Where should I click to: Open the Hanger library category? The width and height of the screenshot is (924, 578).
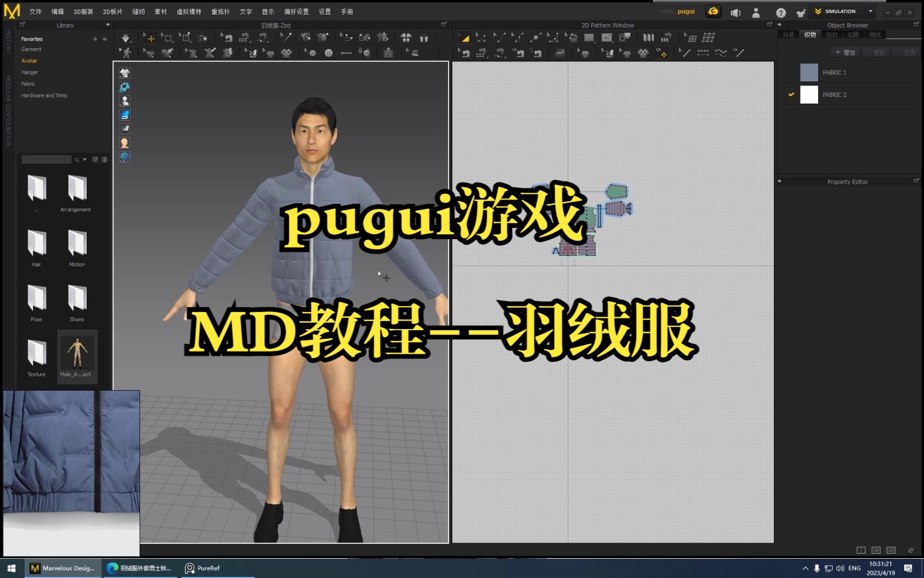tap(29, 72)
